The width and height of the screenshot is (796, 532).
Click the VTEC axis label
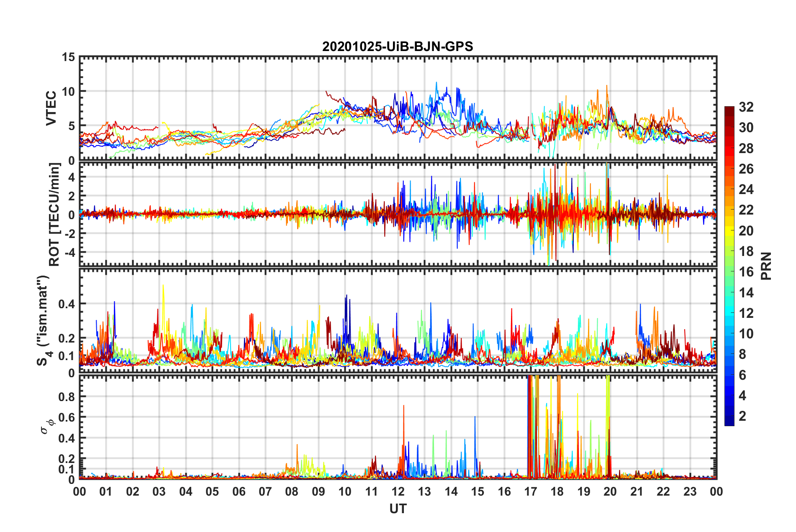(x=51, y=108)
